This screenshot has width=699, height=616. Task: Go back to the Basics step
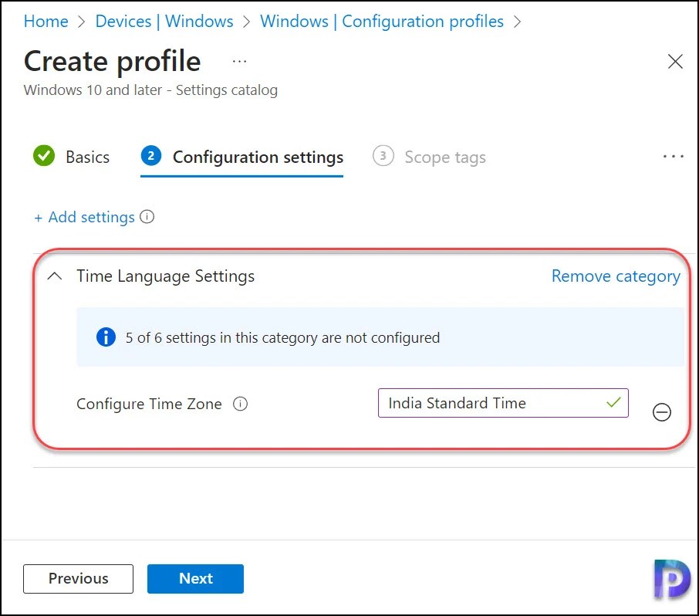(87, 157)
